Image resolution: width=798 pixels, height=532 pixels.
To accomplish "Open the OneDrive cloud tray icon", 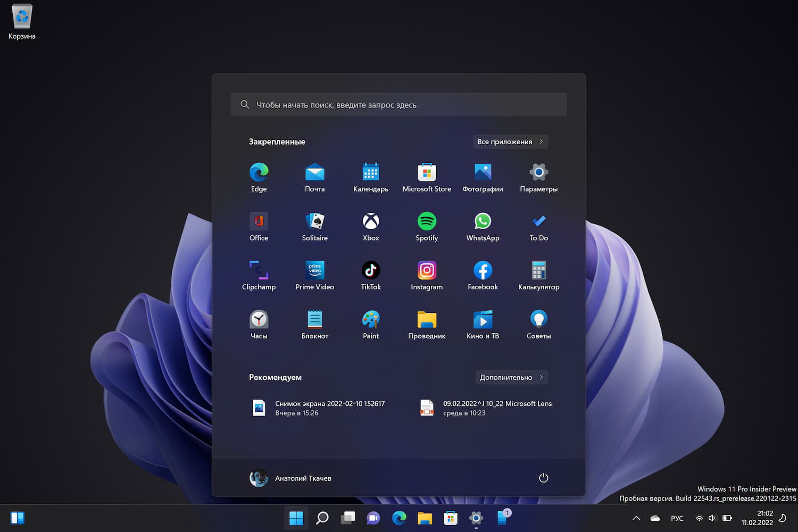I will point(655,518).
